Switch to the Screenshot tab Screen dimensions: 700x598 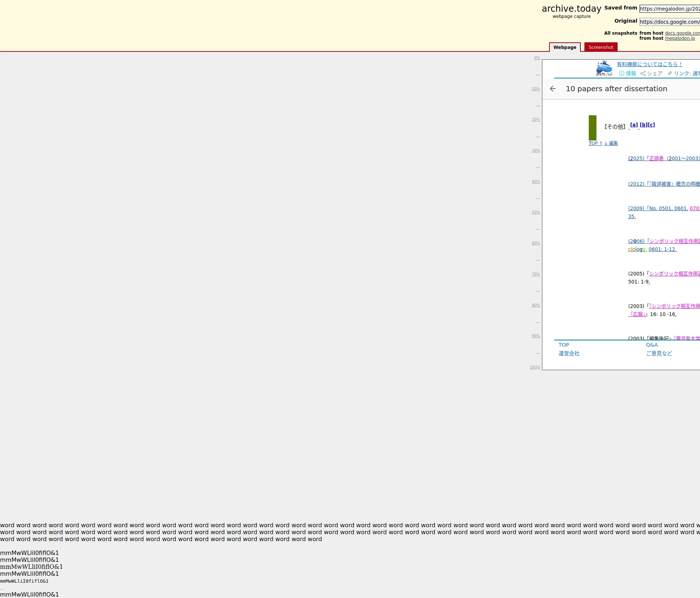600,47
